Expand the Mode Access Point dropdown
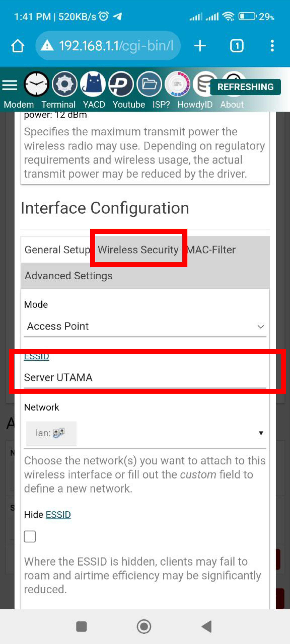290x644 pixels. [x=145, y=326]
